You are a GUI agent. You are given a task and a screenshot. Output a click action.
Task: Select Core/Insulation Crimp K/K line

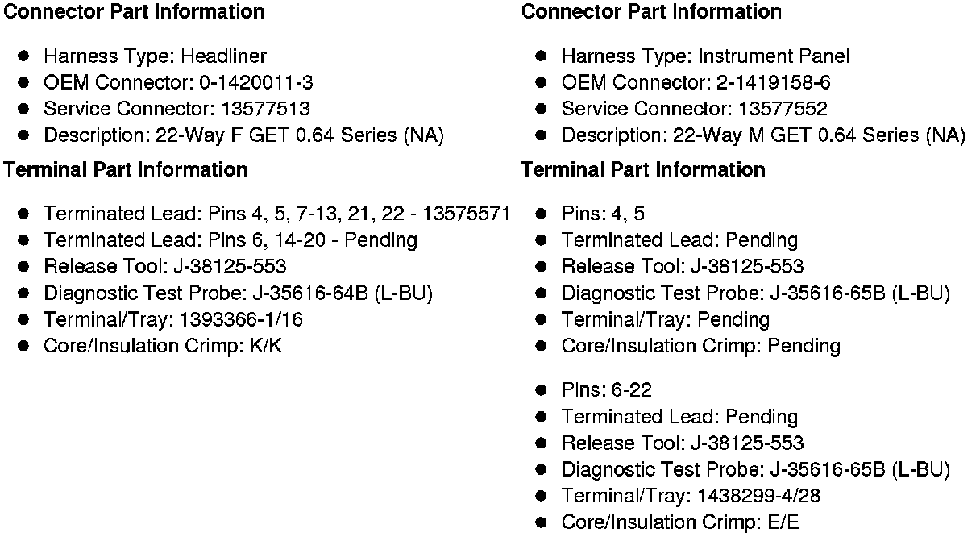tap(163, 347)
